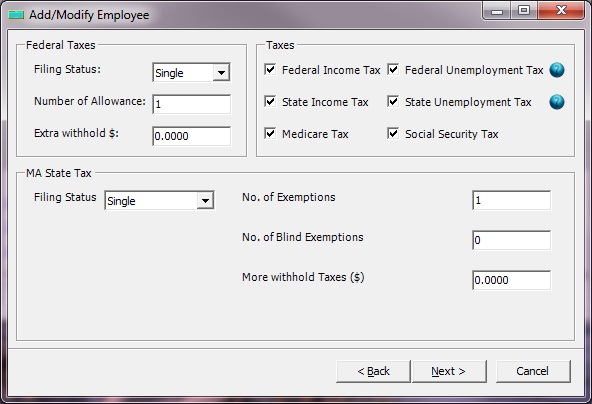This screenshot has height=404, width=592.
Task: Click the Extra withhold $ label
Action: click(x=76, y=133)
